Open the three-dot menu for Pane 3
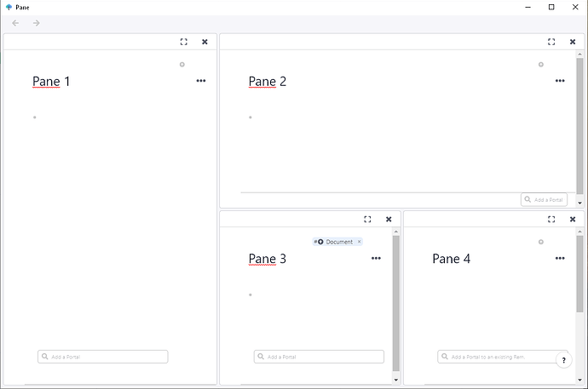The height and width of the screenshot is (389, 588). [x=376, y=258]
